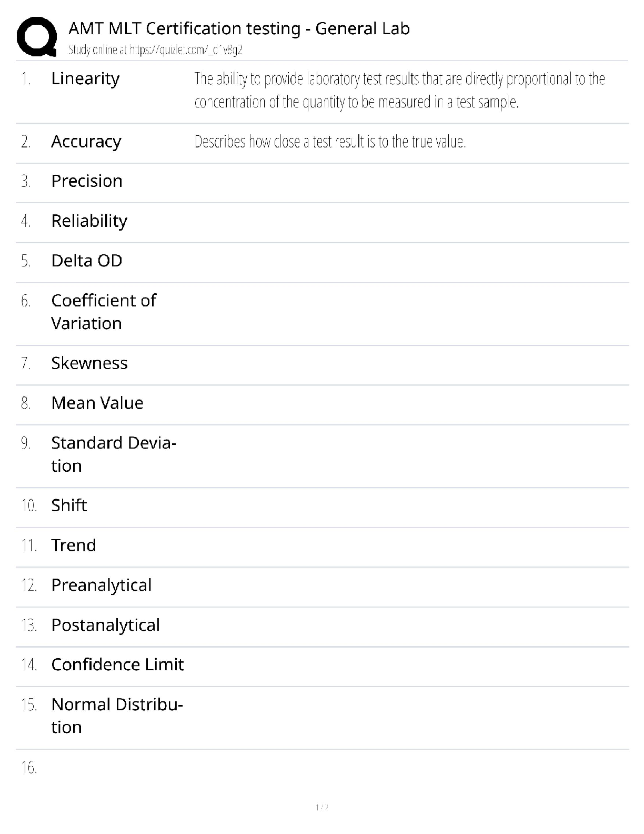Click the Accuracy definition text
The height and width of the screenshot is (834, 644).
point(330,142)
